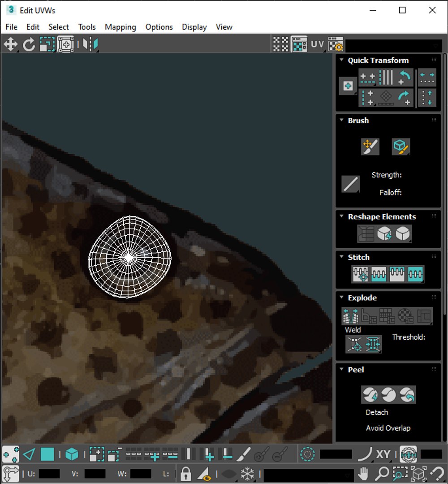This screenshot has height=484, width=448.
Task: Open the texture checker settings icon
Action: pyautogui.click(x=336, y=44)
